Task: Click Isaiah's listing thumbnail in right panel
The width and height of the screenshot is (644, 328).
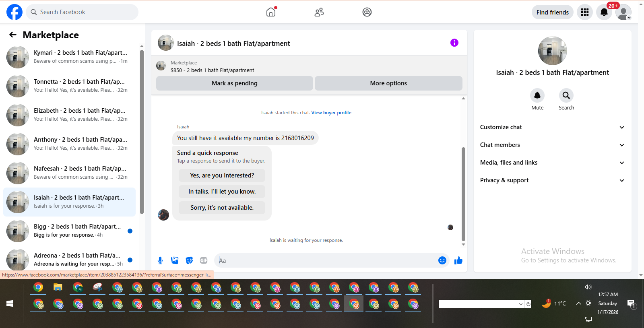Action: click(x=552, y=51)
